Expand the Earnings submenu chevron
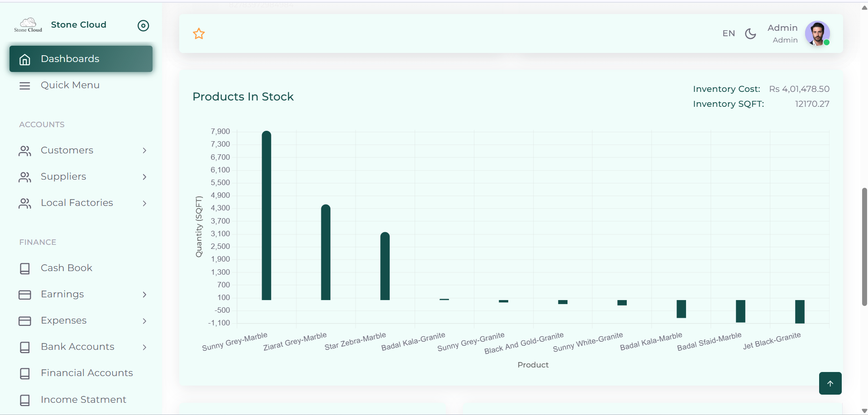This screenshot has width=868, height=415. coord(144,295)
